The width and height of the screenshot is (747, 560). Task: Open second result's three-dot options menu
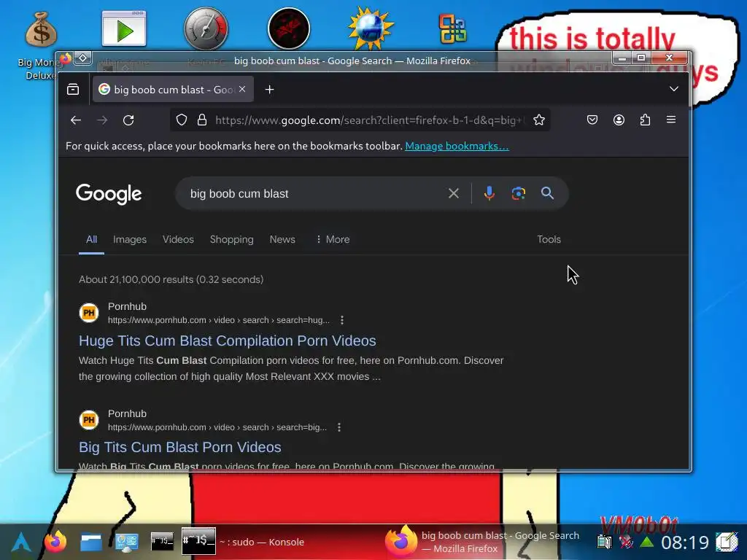(339, 427)
